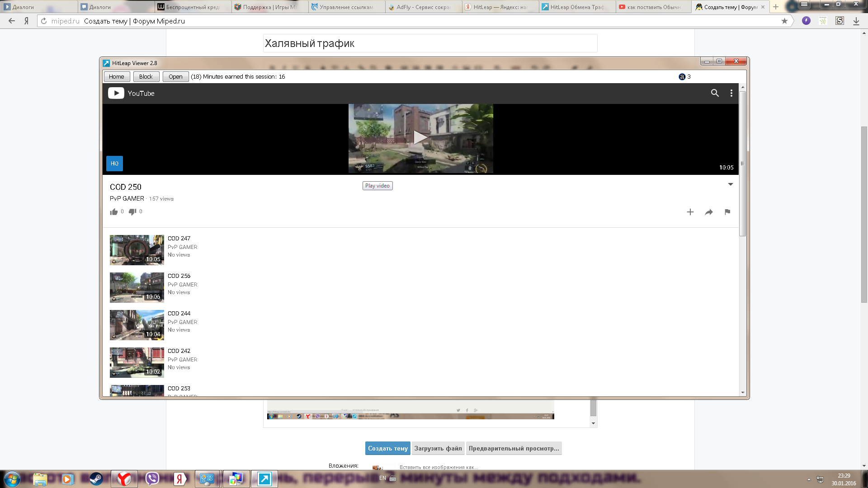Click the Загрузить файл button
The height and width of the screenshot is (488, 868).
pyautogui.click(x=438, y=448)
